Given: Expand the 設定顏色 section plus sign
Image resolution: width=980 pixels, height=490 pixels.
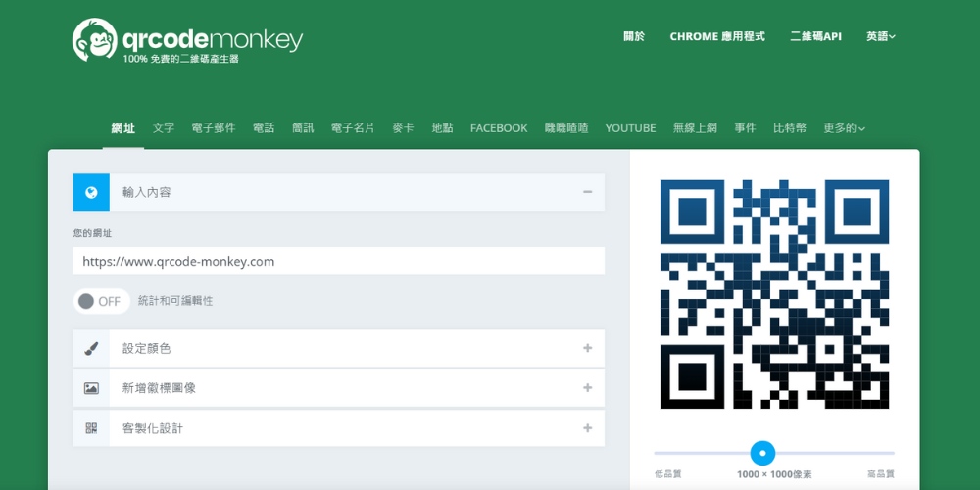Looking at the screenshot, I should pos(587,348).
